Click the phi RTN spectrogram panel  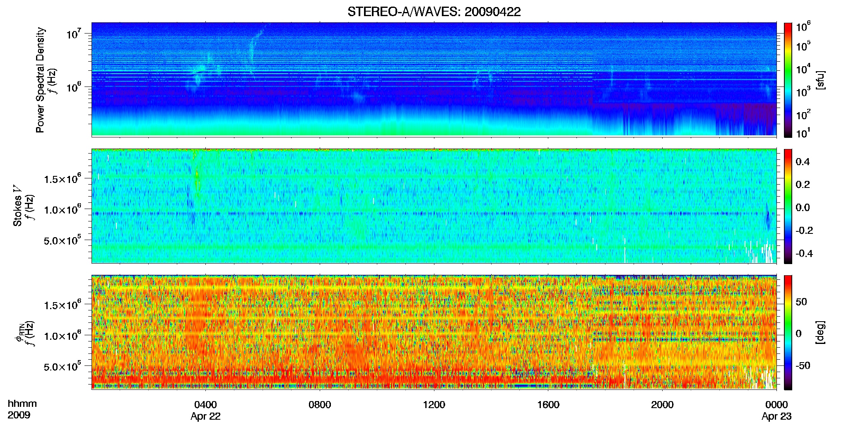(x=434, y=332)
